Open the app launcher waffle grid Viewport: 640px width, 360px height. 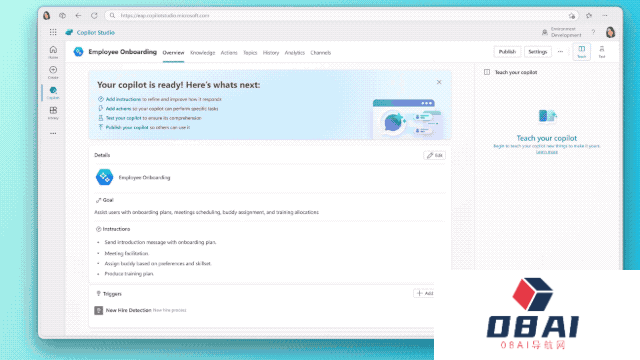pos(53,32)
